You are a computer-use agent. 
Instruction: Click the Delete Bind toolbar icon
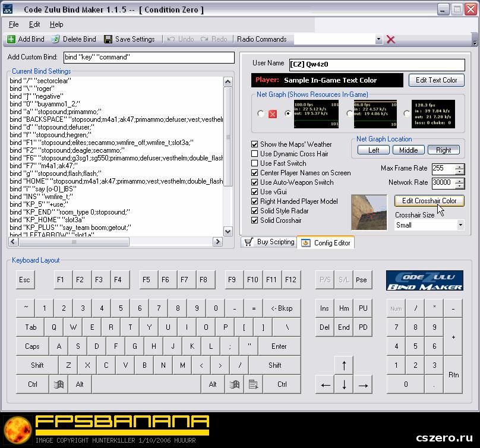[x=55, y=39]
